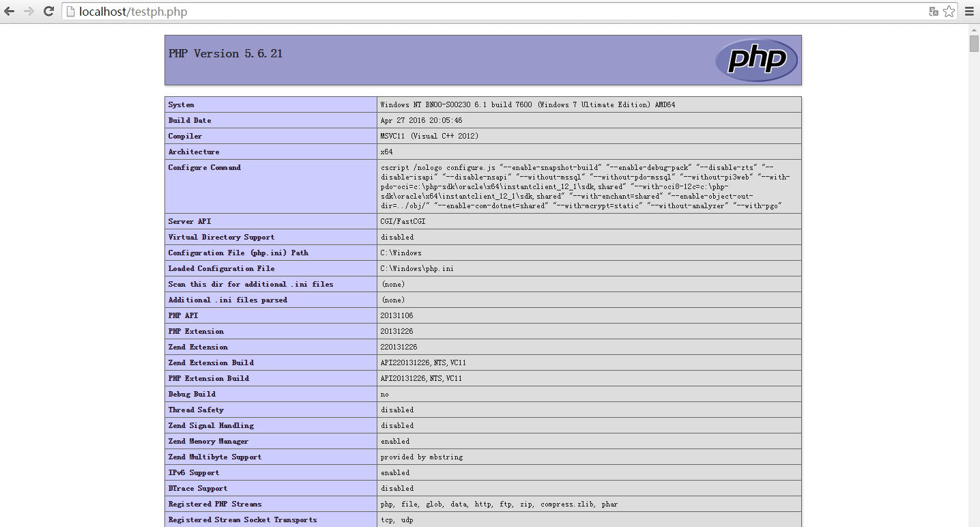Click the 'x64' architecture value
Viewport: 980px width, 527px height.
[386, 152]
